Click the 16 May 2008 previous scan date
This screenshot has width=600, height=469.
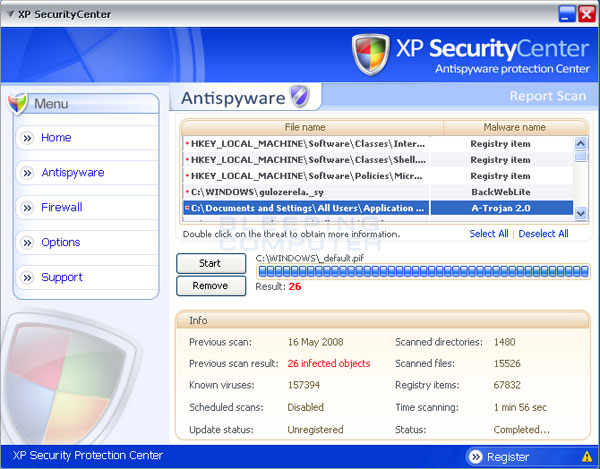[315, 342]
